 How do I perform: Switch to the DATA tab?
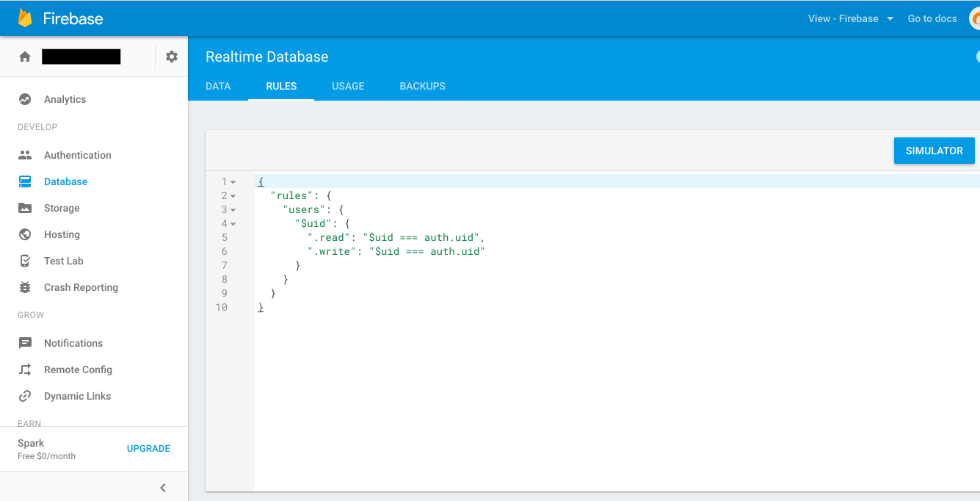point(218,86)
